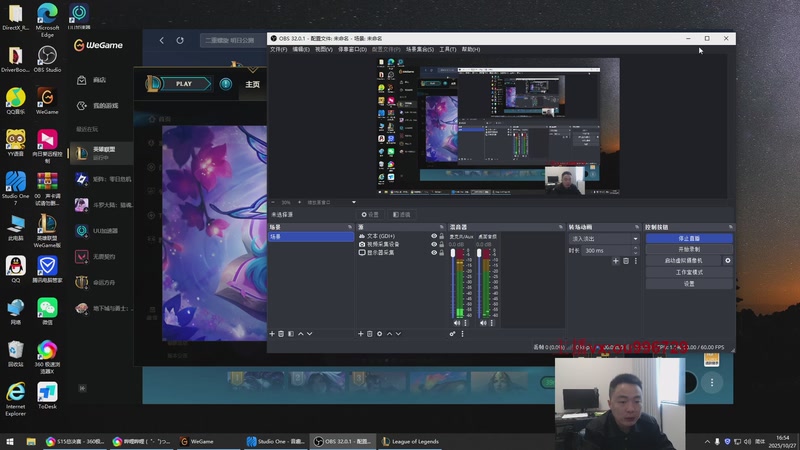
Task: Open the 场景集合(S) menu in OBS
Action: [x=420, y=49]
